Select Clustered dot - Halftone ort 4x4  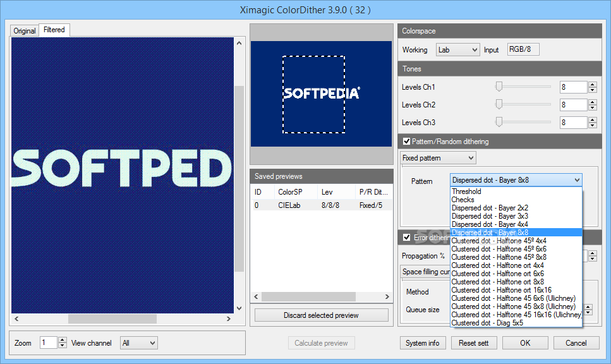coord(516,265)
